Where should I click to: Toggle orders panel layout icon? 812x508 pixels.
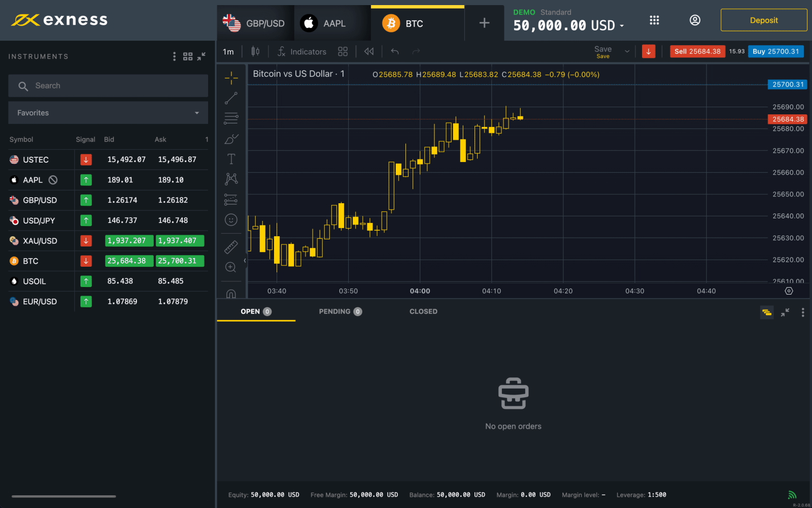point(767,312)
